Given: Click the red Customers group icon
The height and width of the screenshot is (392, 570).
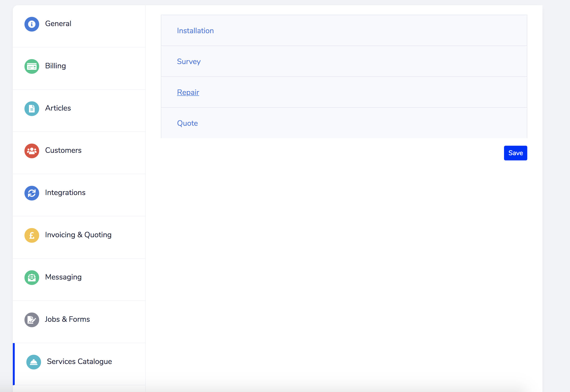Looking at the screenshot, I should pyautogui.click(x=32, y=151).
